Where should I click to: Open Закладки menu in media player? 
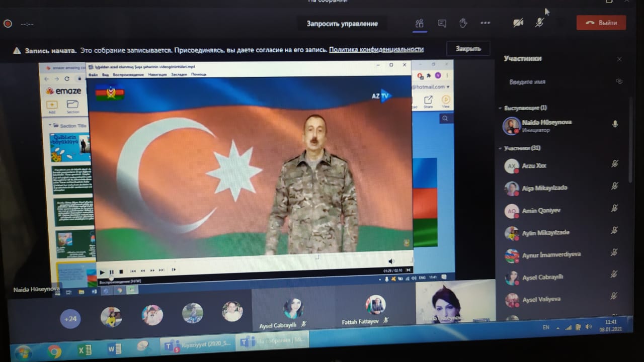click(x=179, y=74)
